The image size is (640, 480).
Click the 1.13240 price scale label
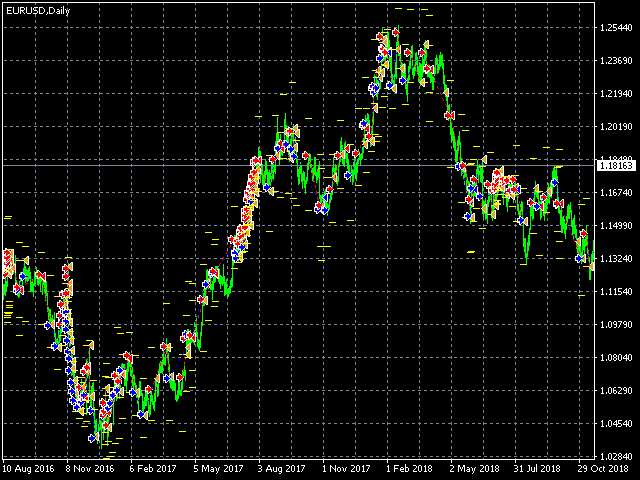(616, 259)
